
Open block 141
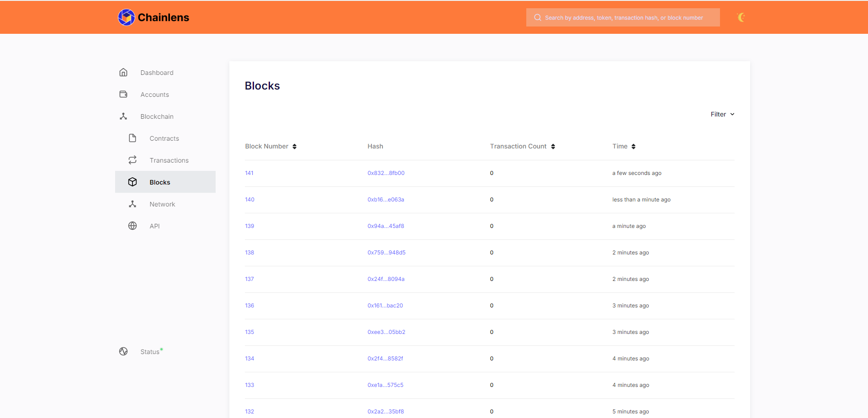point(249,173)
